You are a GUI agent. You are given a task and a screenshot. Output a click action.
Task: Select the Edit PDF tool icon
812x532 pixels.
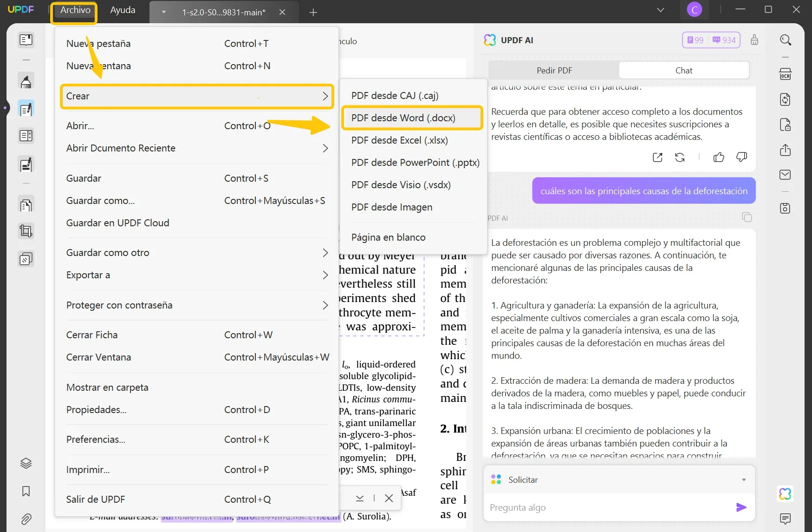pos(26,109)
